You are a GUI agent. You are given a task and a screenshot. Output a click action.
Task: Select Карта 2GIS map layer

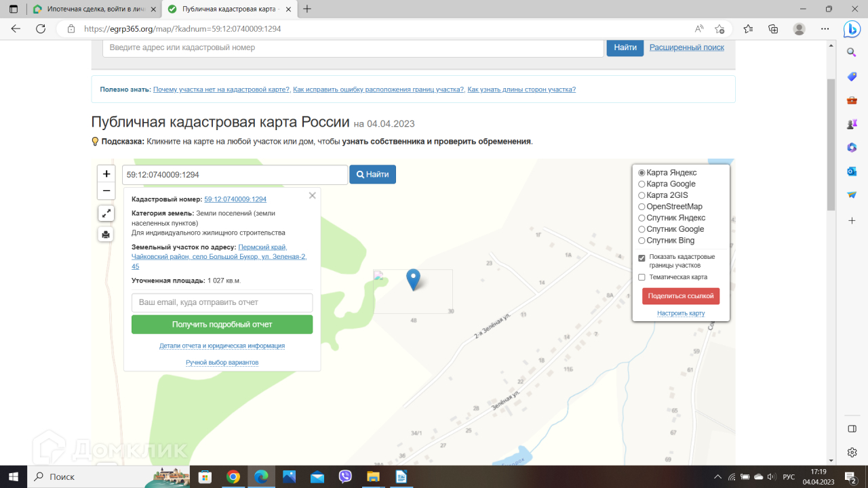pyautogui.click(x=642, y=195)
